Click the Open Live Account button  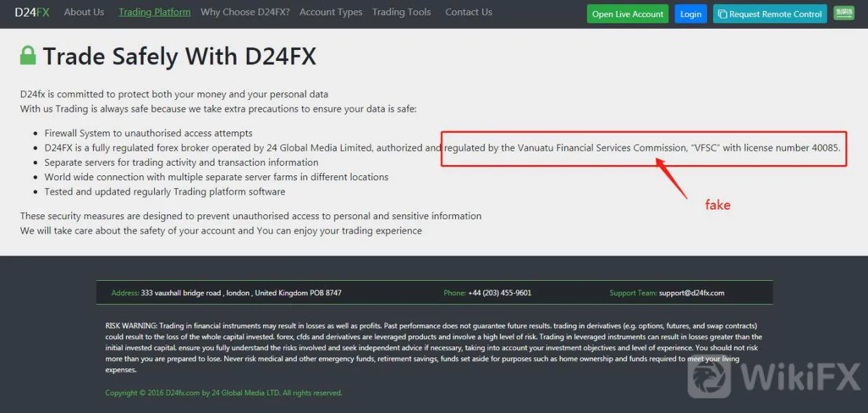[627, 14]
